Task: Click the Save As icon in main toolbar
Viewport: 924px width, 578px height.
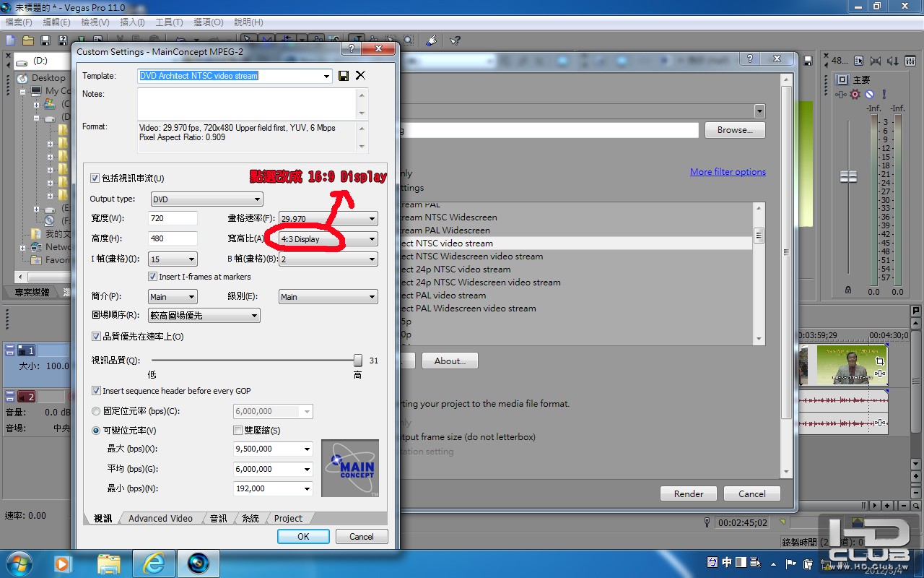Action: click(x=63, y=40)
